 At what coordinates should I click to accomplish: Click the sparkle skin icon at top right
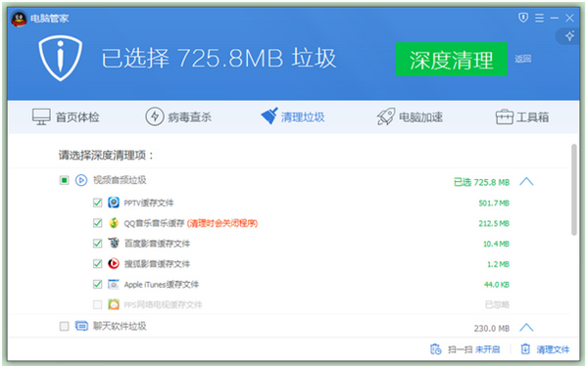click(x=570, y=36)
